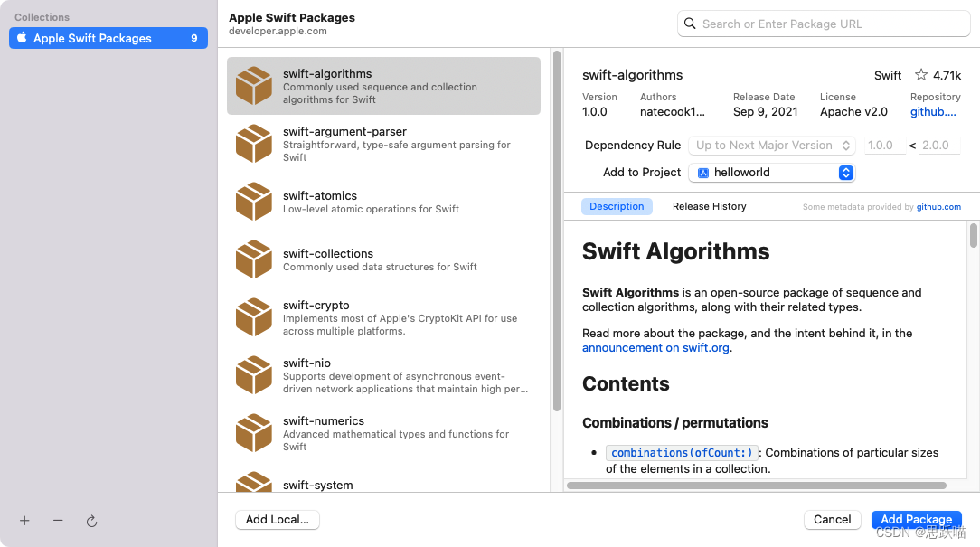The width and height of the screenshot is (980, 547).
Task: Select the Description tab
Action: 617,206
